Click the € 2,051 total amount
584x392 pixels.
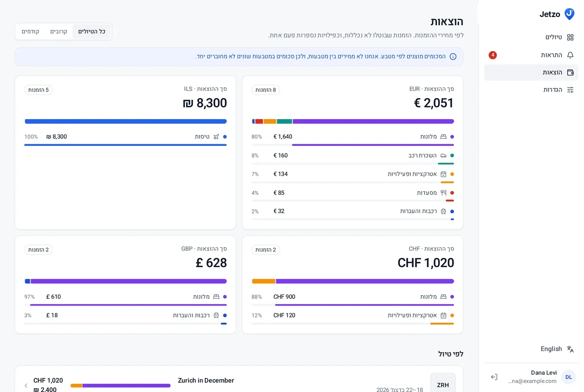point(434,103)
